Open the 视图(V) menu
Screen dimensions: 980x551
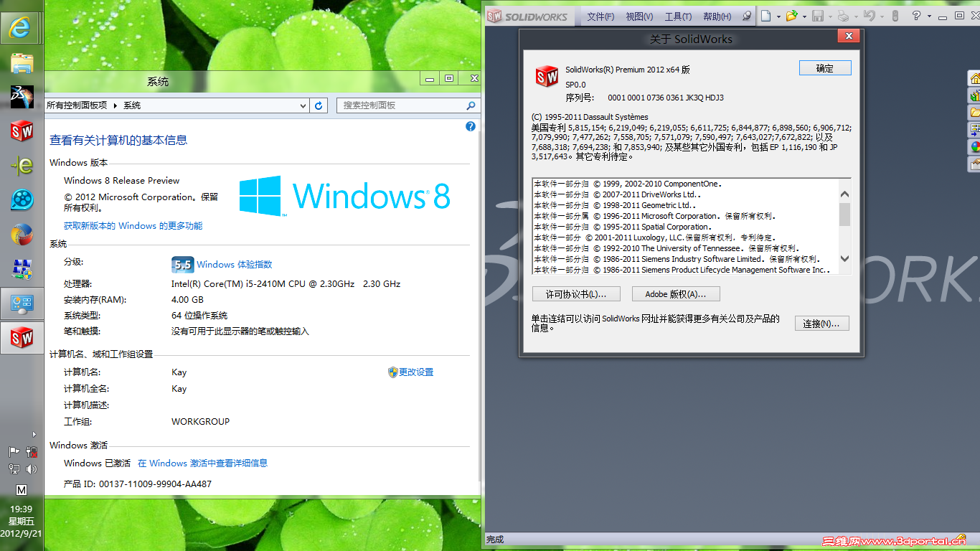pos(639,17)
